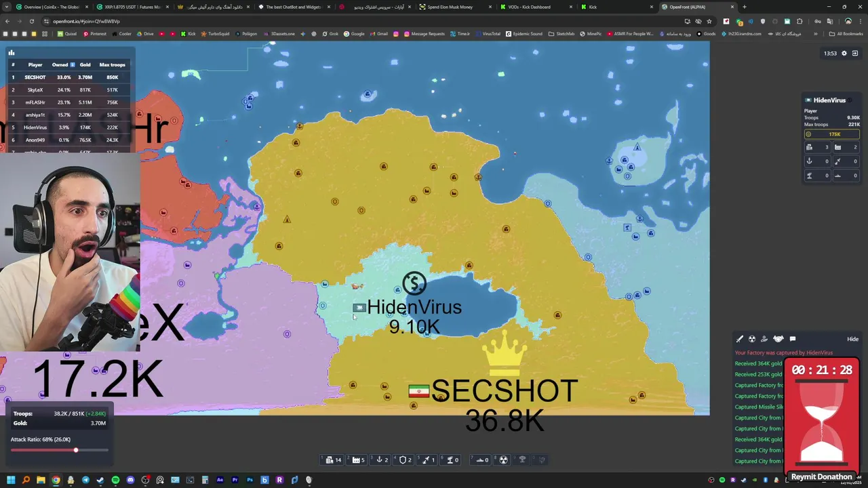Select Anon949 row in leaderboard
Viewport: 868px width, 488px height.
click(71, 140)
